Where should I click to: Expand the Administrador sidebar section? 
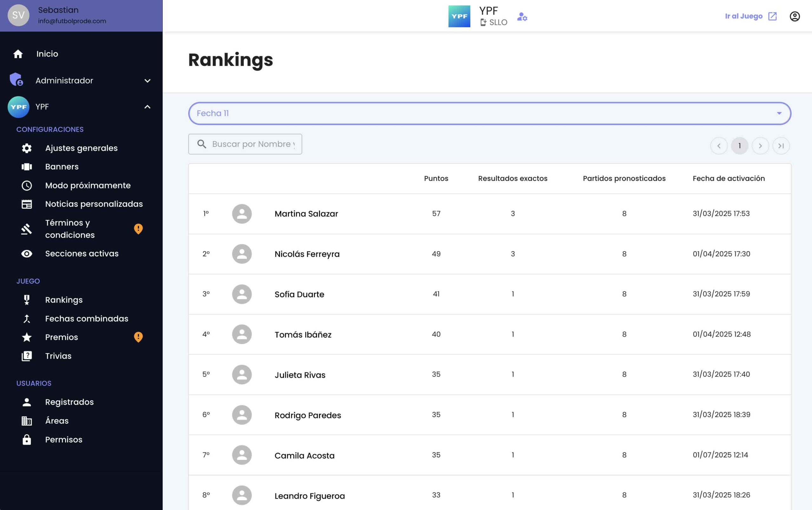[147, 81]
